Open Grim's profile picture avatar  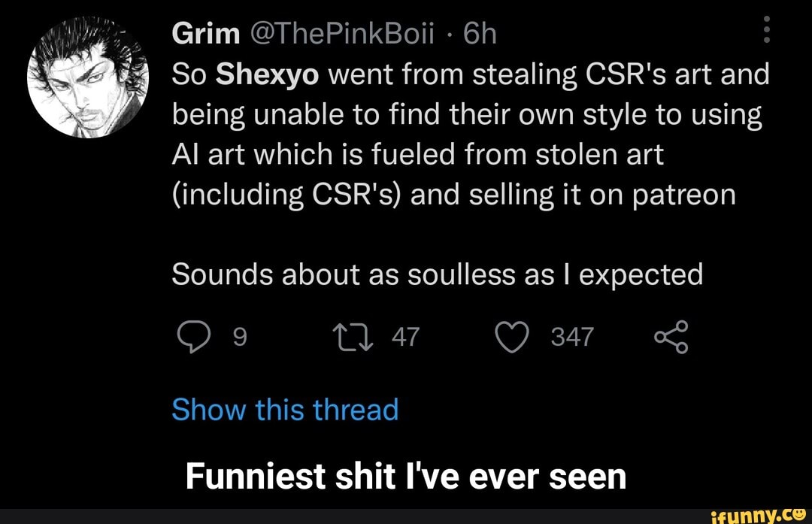point(87,85)
